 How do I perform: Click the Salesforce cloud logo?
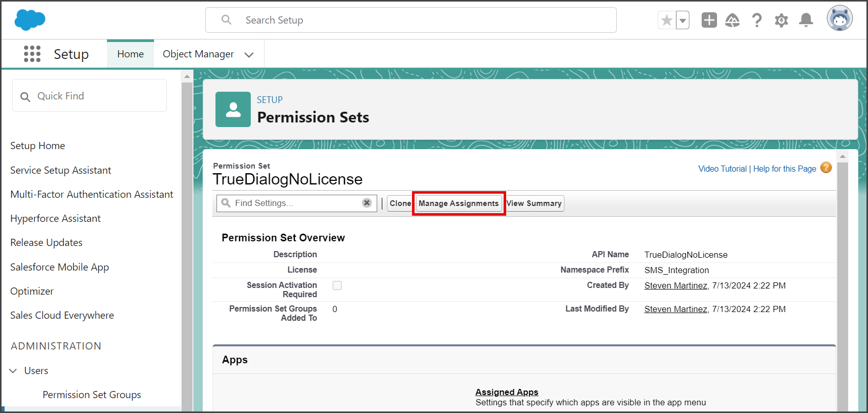point(30,20)
